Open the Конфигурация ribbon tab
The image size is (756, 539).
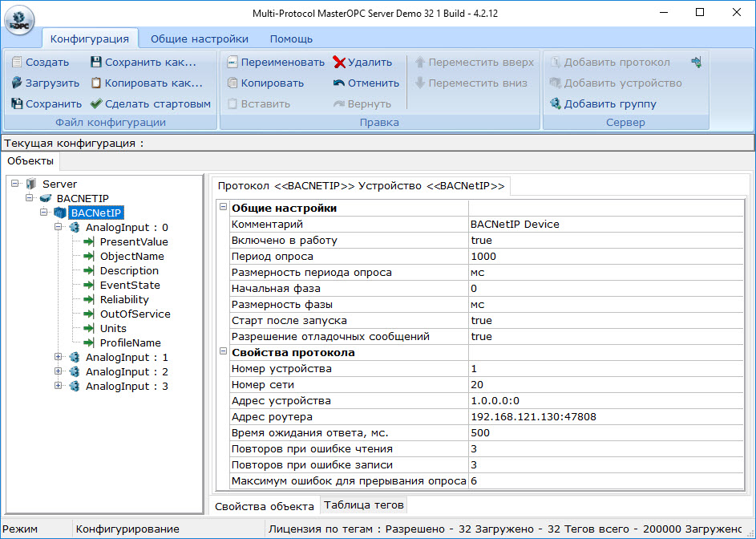pos(90,38)
